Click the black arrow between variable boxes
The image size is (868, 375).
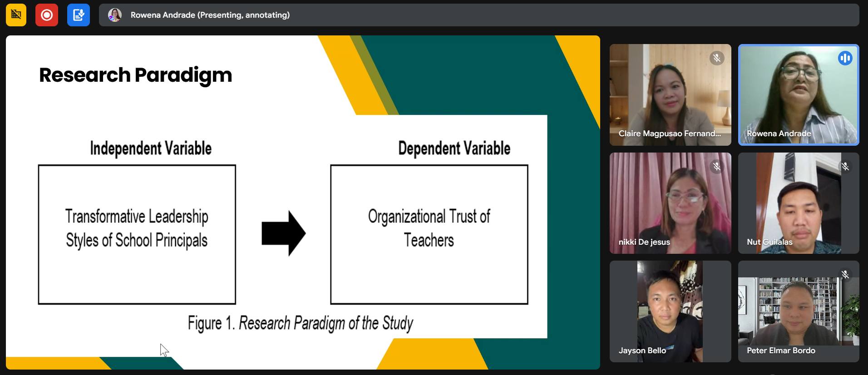(x=283, y=233)
